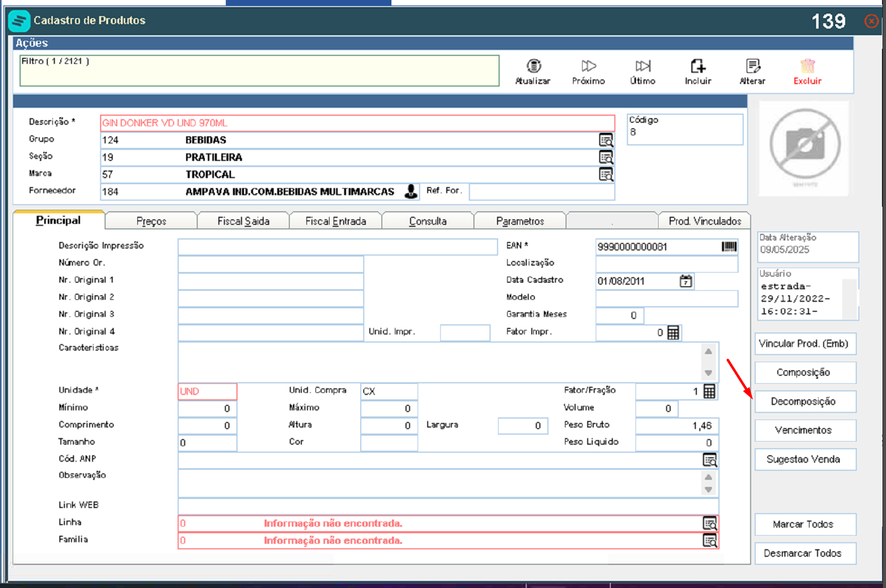Click the Volume field
Screen dimensions: 886x588
[x=657, y=408]
